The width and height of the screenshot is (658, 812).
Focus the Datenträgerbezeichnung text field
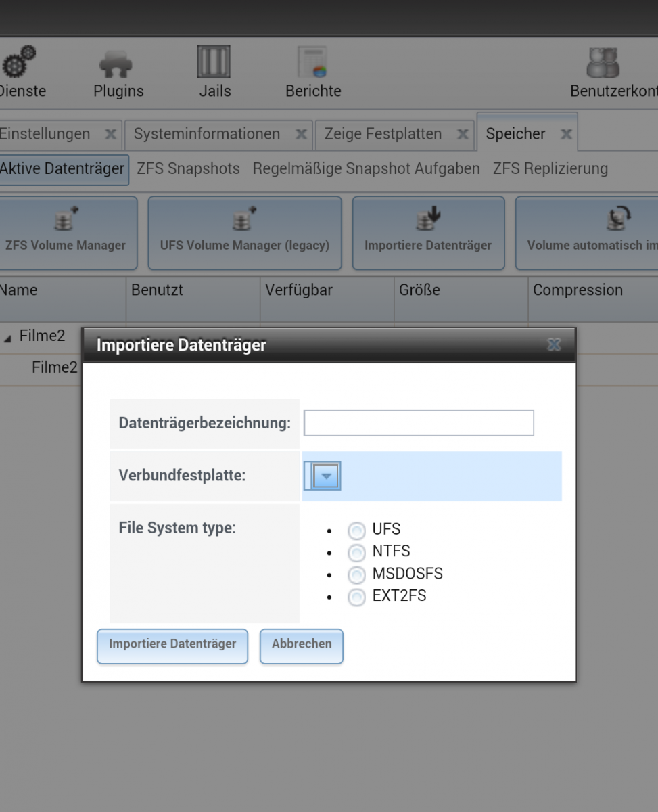[x=419, y=423]
